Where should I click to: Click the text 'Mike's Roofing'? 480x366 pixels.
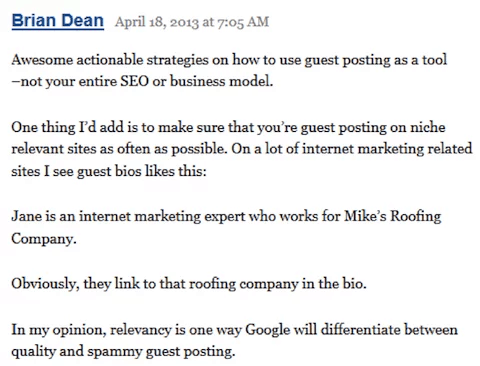click(x=393, y=217)
